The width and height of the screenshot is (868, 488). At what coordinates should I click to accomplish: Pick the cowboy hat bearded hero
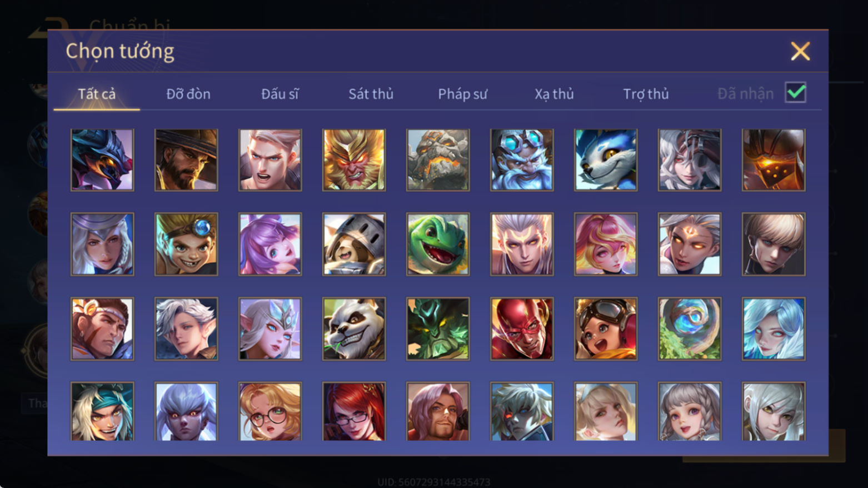click(186, 160)
